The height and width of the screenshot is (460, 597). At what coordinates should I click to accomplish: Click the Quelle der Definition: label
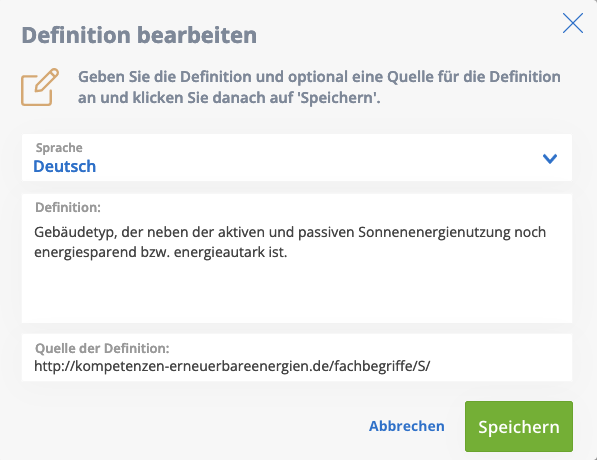click(102, 348)
